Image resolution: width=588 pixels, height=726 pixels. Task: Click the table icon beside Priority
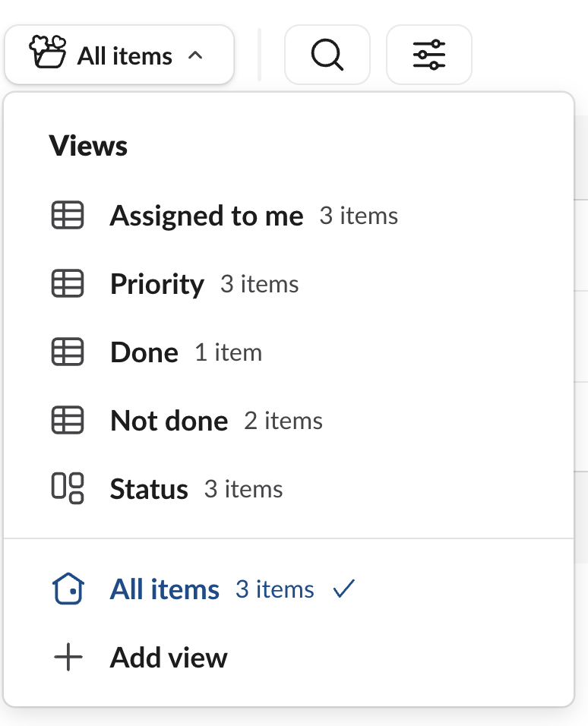(68, 284)
